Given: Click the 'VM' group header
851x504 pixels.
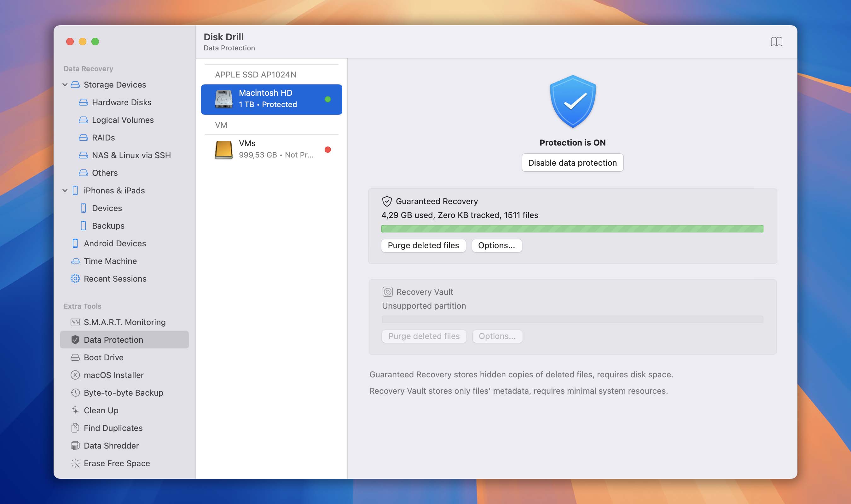Looking at the screenshot, I should 221,125.
